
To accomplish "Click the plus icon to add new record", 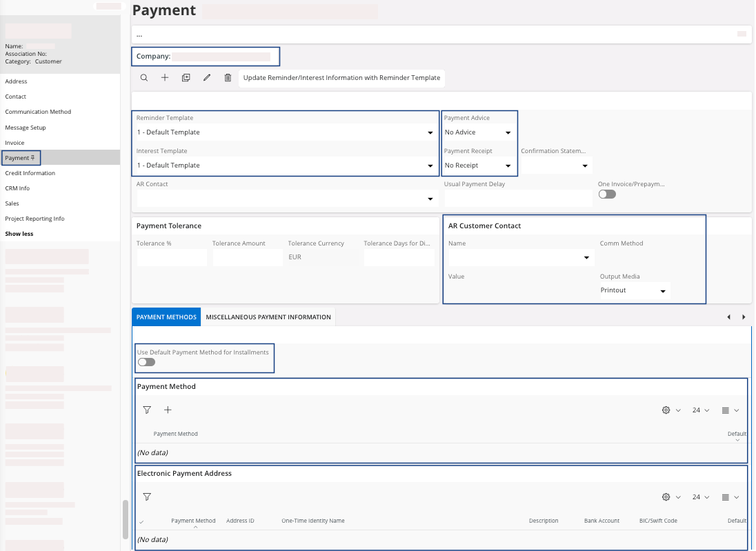I will coord(165,78).
